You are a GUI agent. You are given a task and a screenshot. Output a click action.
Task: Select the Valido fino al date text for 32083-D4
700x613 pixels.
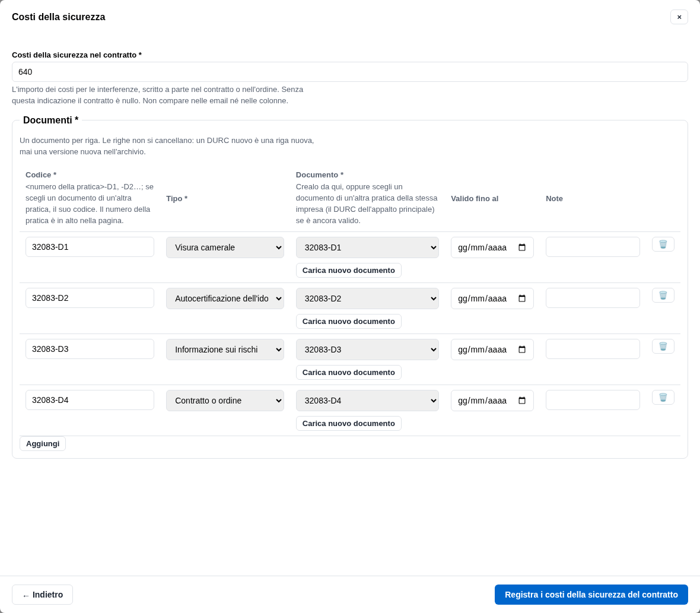(482, 401)
